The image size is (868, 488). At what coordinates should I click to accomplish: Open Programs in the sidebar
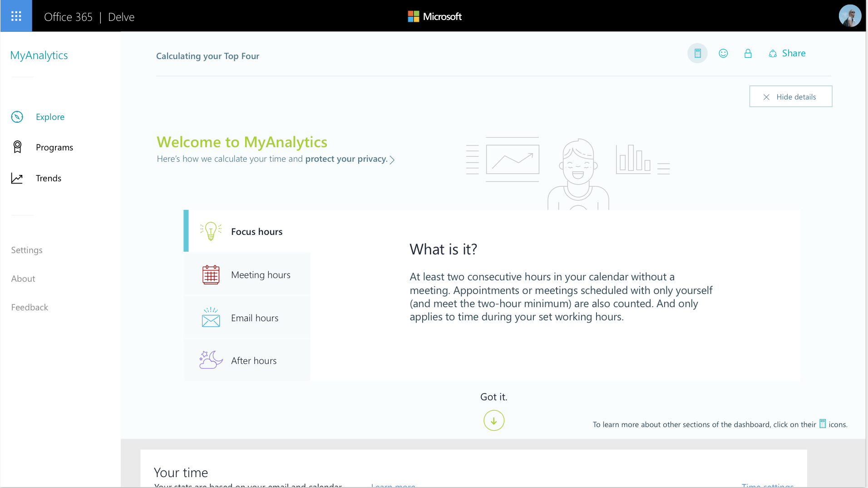(x=54, y=148)
